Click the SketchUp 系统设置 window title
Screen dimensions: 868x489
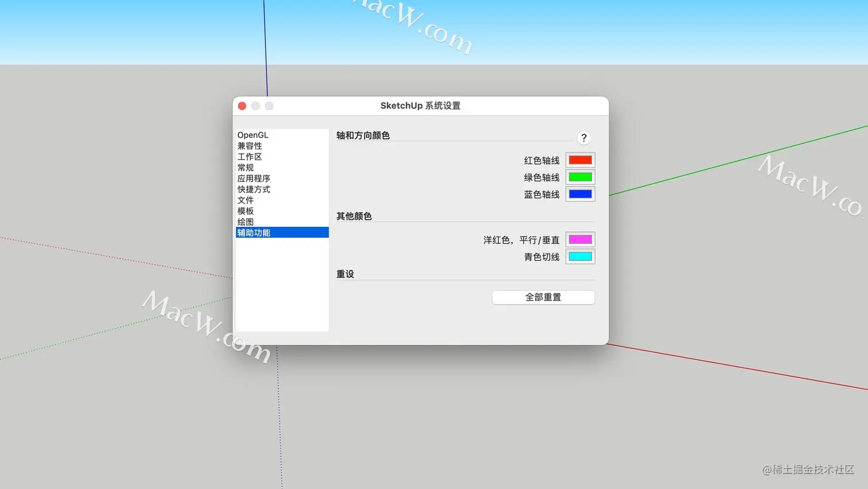420,106
